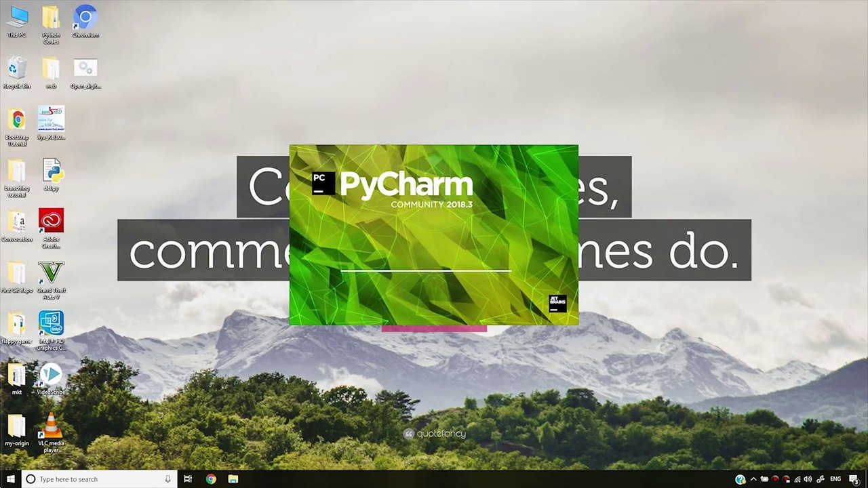
Task: Click the pen/link tray icon beside ENG
Action: pos(821,479)
